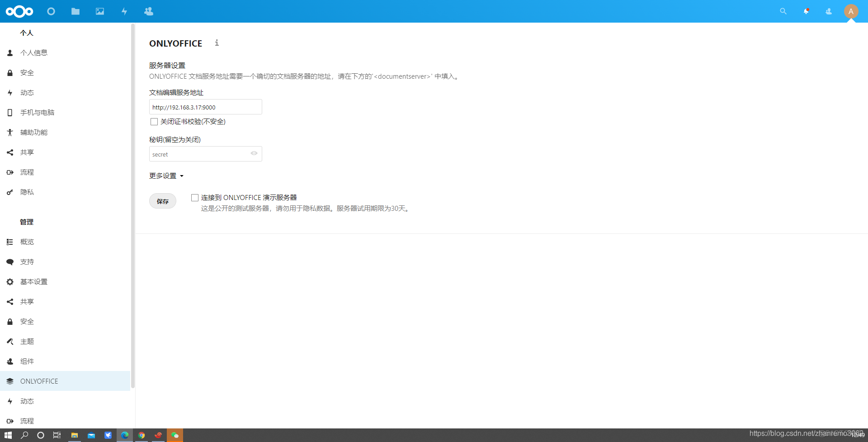
Task: Open the Nextcloud logo home
Action: 19,11
